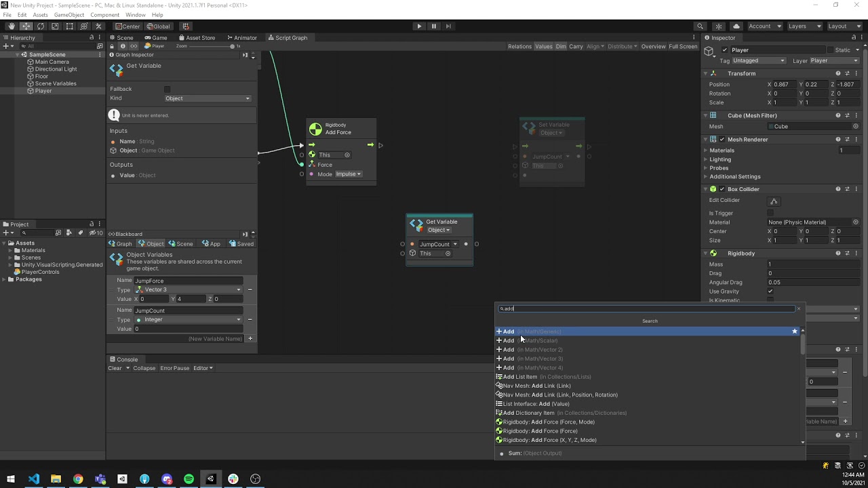Image resolution: width=868 pixels, height=488 pixels.
Task: Toggle Box Collider enabled checkbox
Action: [722, 189]
